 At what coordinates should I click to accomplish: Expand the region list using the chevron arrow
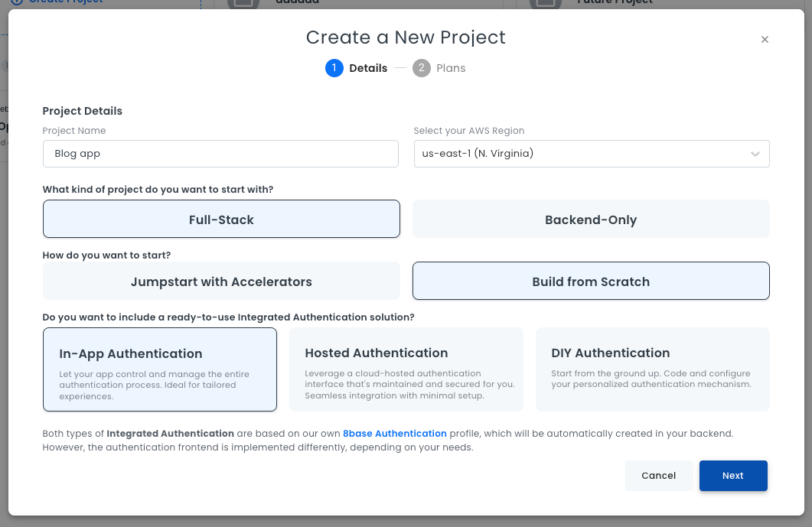(755, 154)
